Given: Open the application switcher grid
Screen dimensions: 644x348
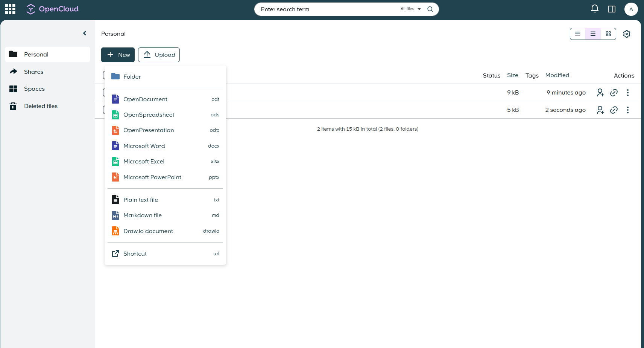Looking at the screenshot, I should click(x=10, y=9).
